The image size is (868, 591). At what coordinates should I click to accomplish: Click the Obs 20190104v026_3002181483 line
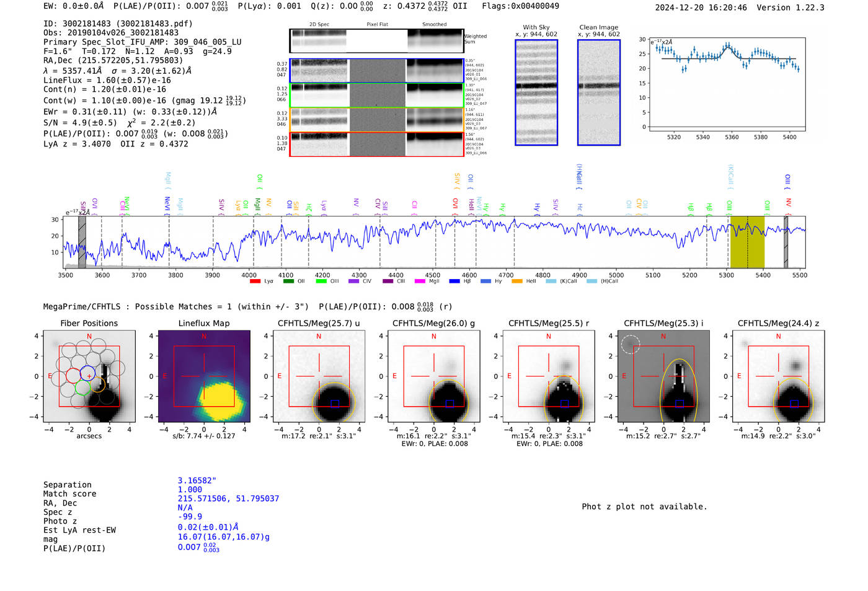pyautogui.click(x=111, y=33)
